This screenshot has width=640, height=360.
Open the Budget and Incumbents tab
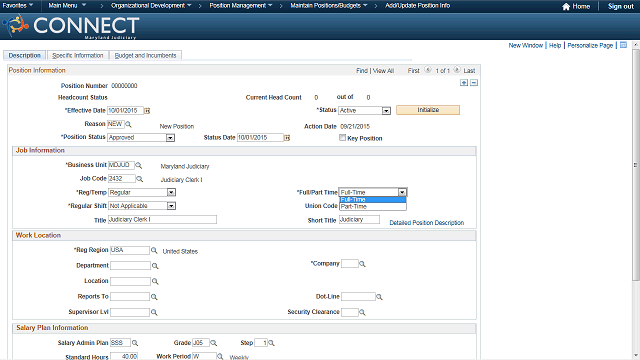pyautogui.click(x=145, y=56)
